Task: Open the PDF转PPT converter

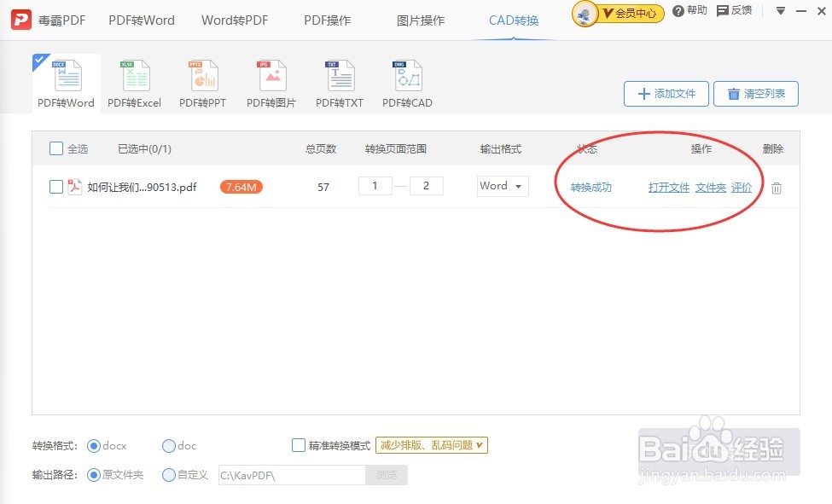Action: click(x=202, y=81)
